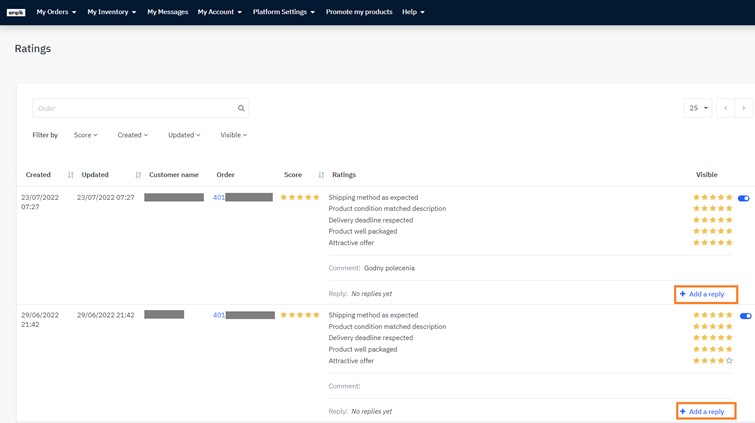Image resolution: width=755 pixels, height=423 pixels.
Task: Open the Score filter dropdown
Action: 85,135
